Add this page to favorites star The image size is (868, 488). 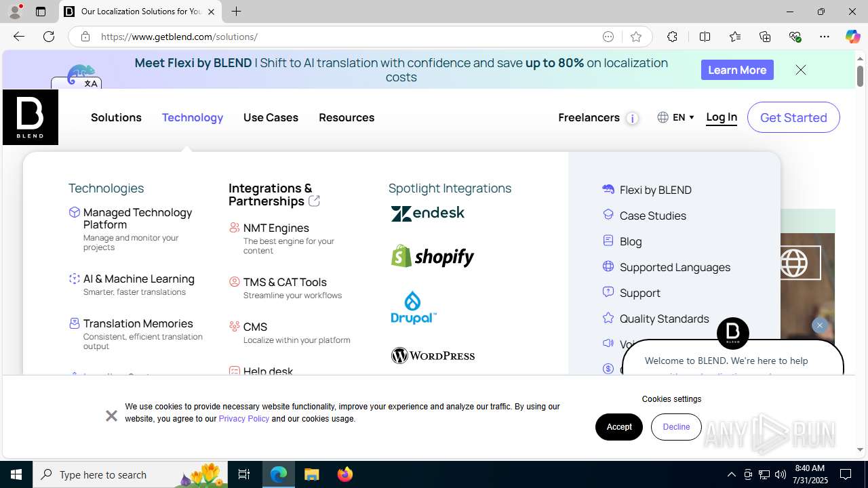coord(635,37)
